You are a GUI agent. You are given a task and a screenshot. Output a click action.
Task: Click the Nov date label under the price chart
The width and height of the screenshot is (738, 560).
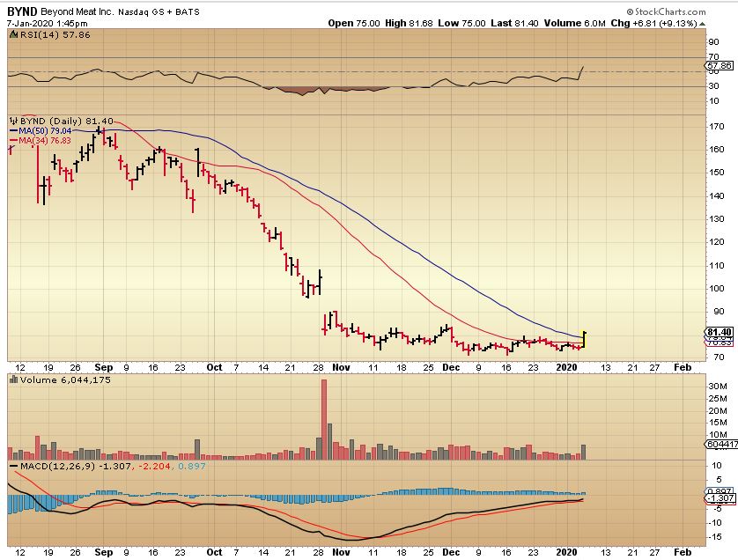341,367
